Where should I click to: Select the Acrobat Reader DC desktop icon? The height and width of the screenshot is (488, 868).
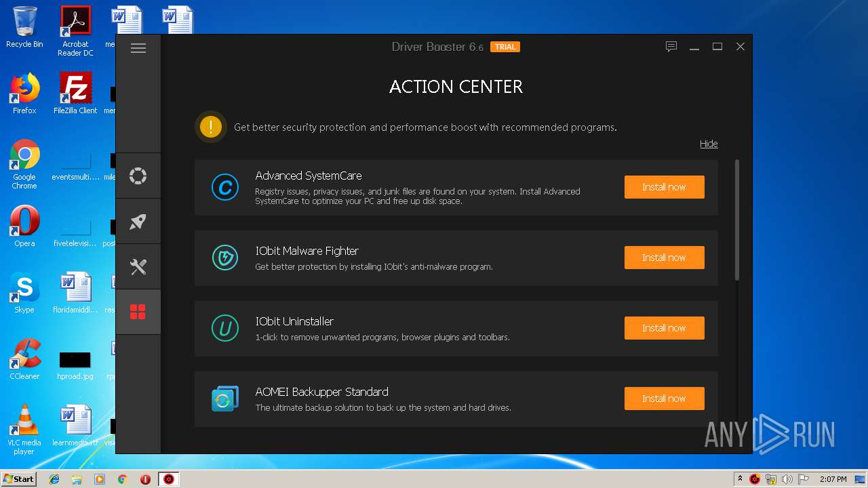point(75,31)
